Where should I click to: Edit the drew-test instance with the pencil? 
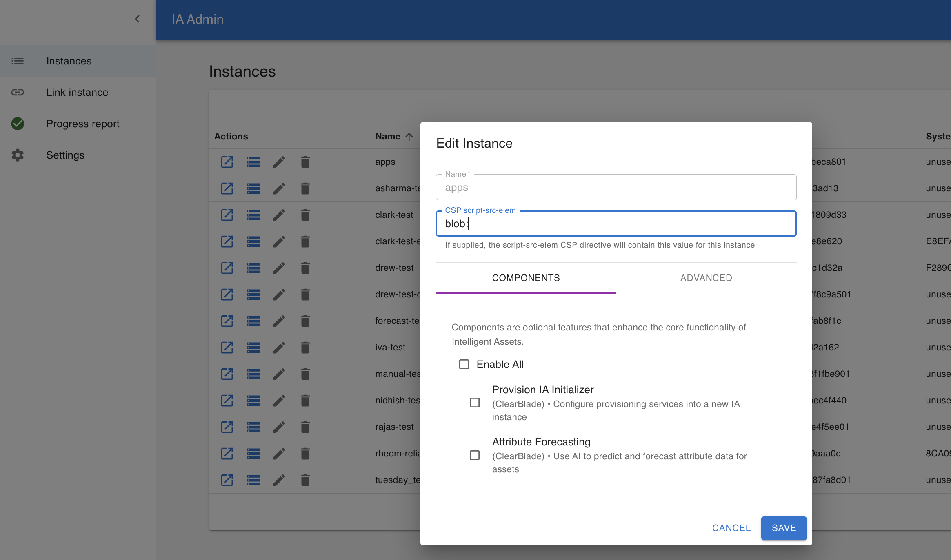(x=279, y=268)
